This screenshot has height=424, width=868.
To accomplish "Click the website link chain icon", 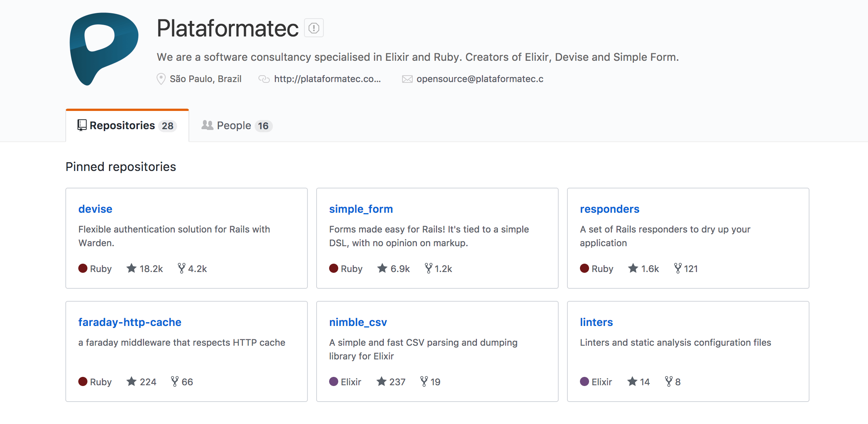I will (x=264, y=79).
